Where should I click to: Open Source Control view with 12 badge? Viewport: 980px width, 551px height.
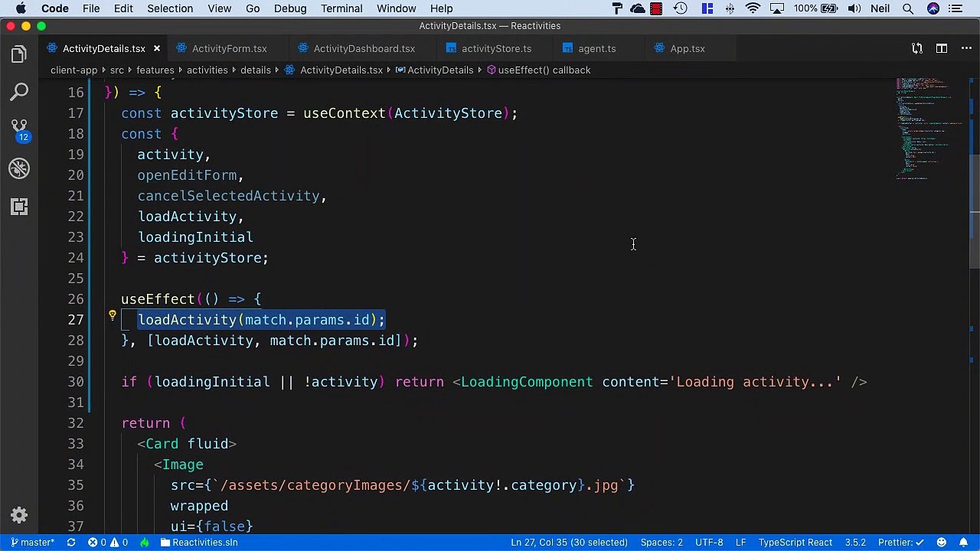pyautogui.click(x=19, y=130)
